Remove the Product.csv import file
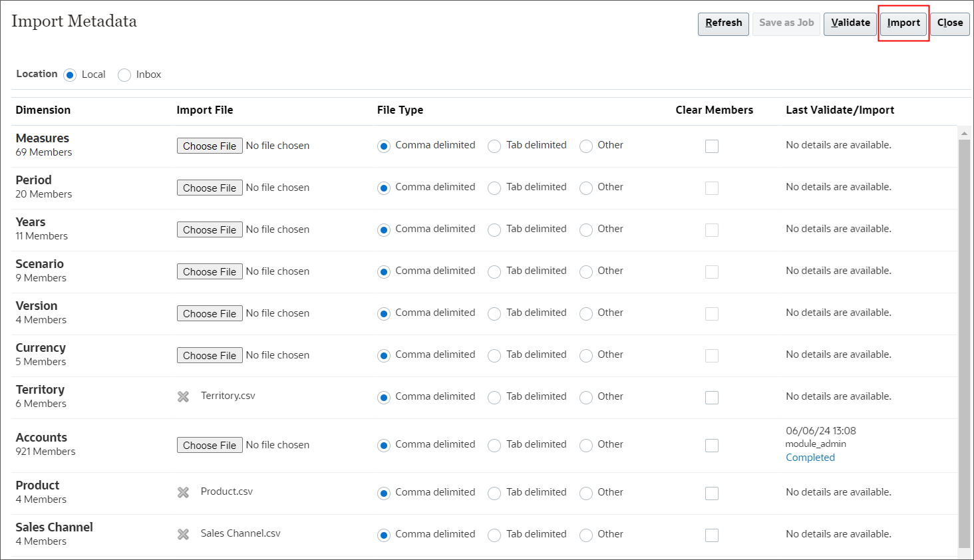Viewport: 974px width, 560px height. (x=183, y=492)
